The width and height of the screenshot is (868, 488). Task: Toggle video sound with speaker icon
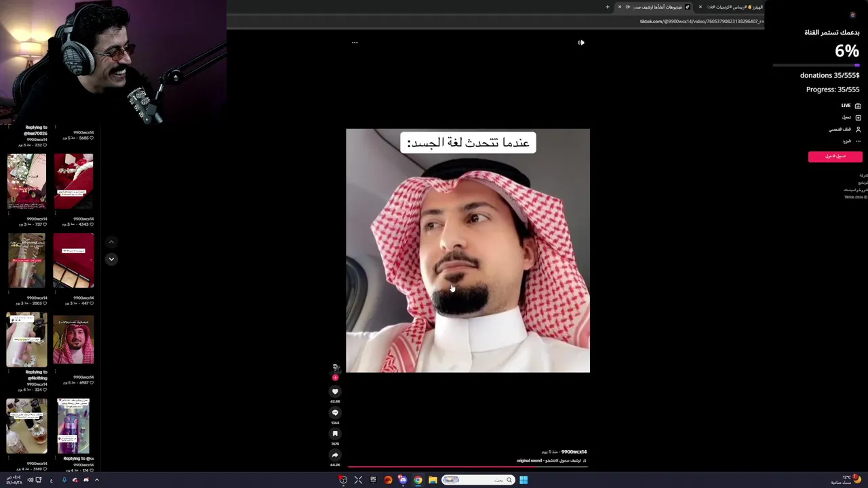581,42
